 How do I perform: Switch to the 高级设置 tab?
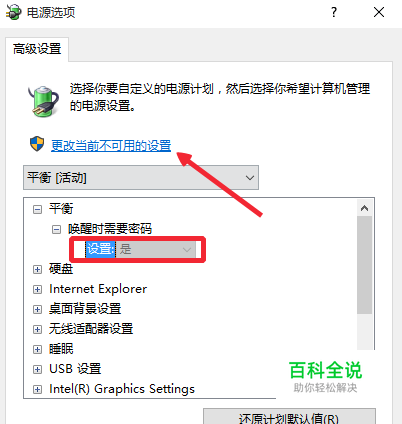[37, 49]
